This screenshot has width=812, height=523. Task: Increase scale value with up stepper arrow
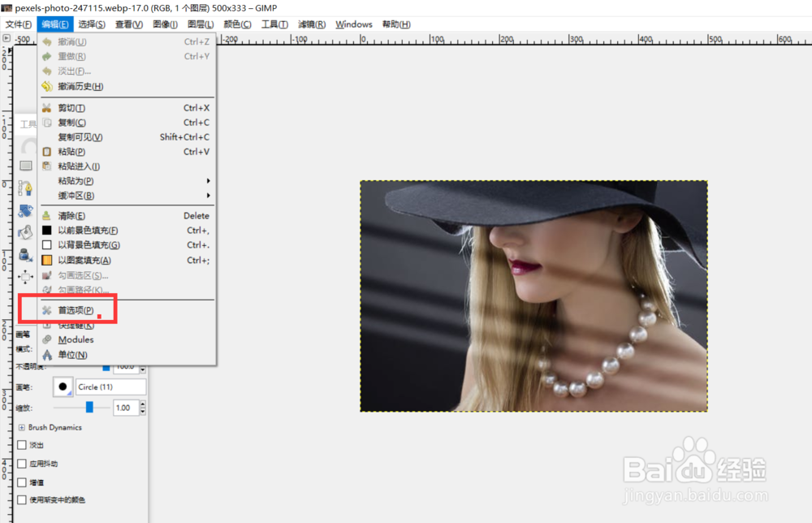coord(142,404)
